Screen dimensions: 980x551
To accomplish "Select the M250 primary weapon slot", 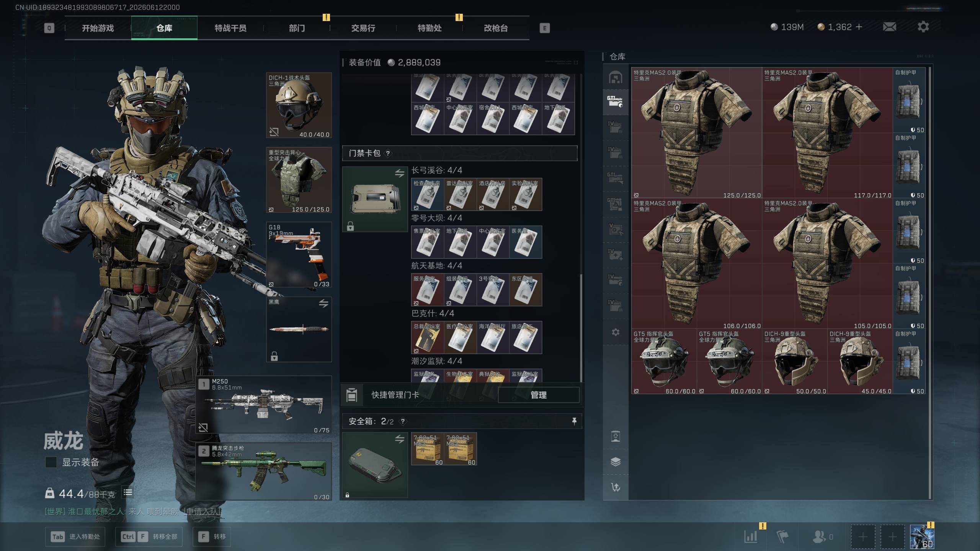I will click(x=264, y=404).
